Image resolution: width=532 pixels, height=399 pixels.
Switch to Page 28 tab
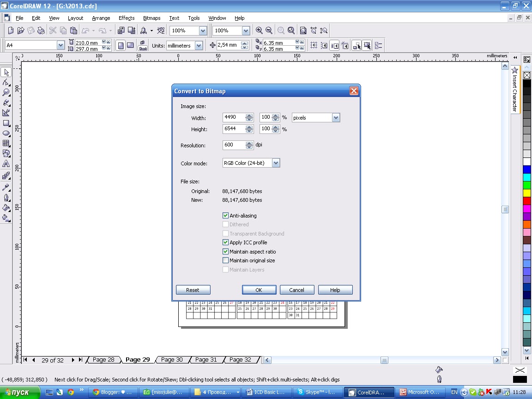click(x=103, y=360)
